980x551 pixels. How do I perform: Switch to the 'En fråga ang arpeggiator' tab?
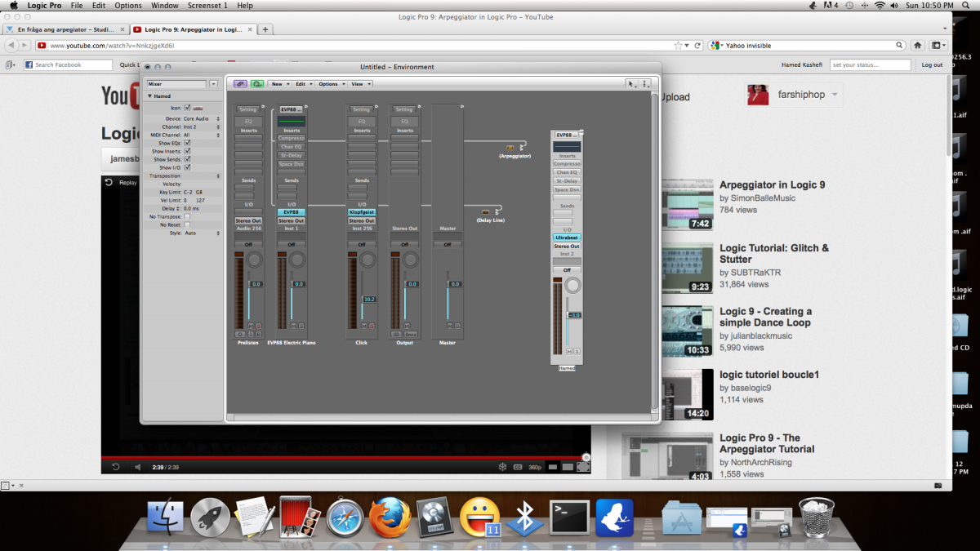coord(65,29)
